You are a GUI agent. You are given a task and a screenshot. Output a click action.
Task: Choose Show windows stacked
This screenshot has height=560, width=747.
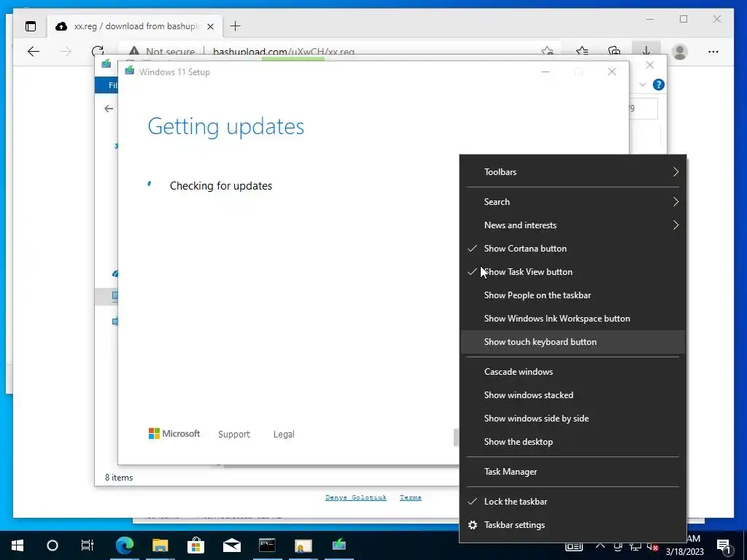point(573,395)
